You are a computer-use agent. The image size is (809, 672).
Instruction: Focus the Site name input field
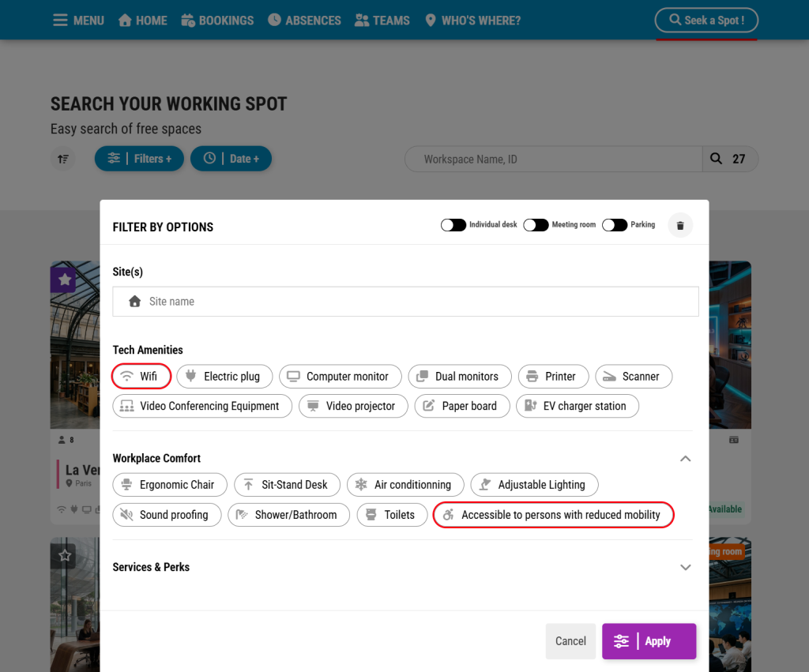click(x=405, y=302)
